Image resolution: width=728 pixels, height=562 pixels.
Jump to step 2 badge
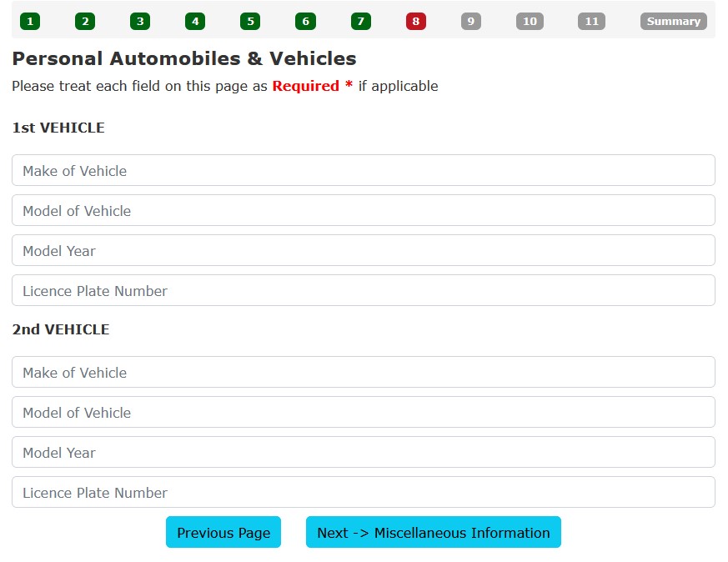[85, 22]
